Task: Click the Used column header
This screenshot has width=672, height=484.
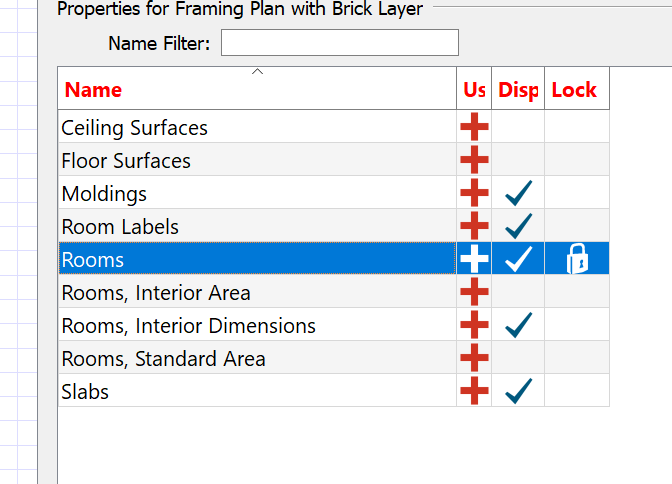Action: (x=474, y=88)
